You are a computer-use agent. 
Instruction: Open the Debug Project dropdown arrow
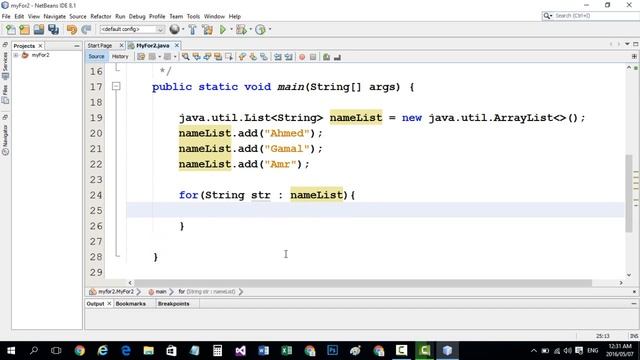pos(250,29)
